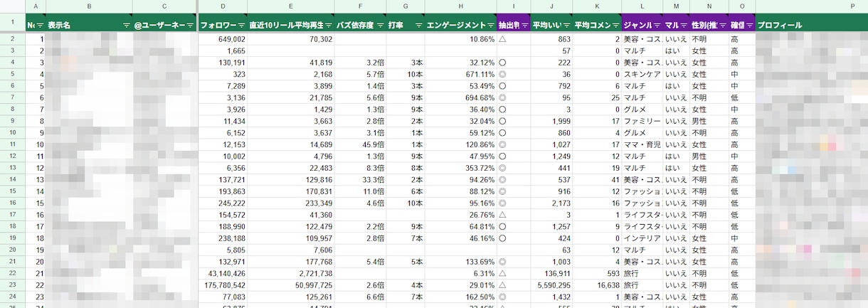Click follower cell 130,191
This screenshot has width=868, height=308.
223,63
